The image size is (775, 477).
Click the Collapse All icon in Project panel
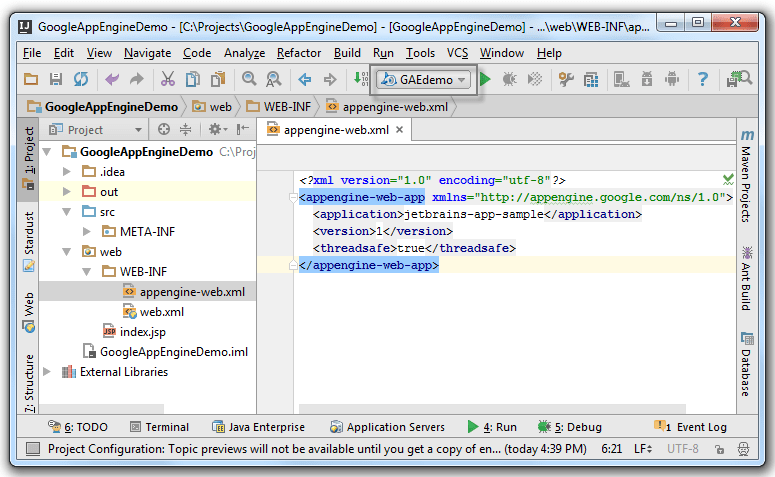(x=185, y=130)
